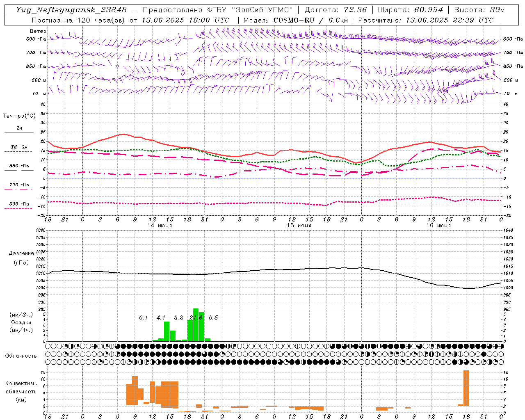Click the 'Долгота: 72.36' header value
This screenshot has width=525, height=420.
(336, 10)
